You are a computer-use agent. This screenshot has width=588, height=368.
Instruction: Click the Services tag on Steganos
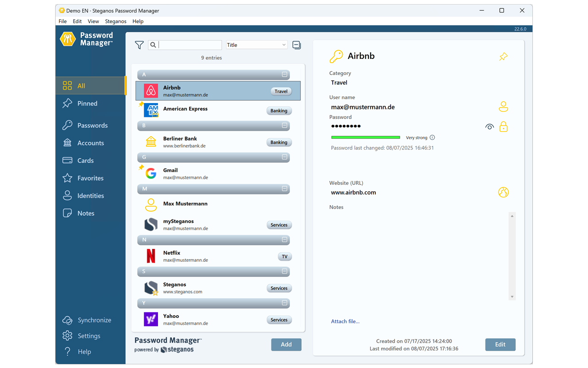tap(279, 288)
